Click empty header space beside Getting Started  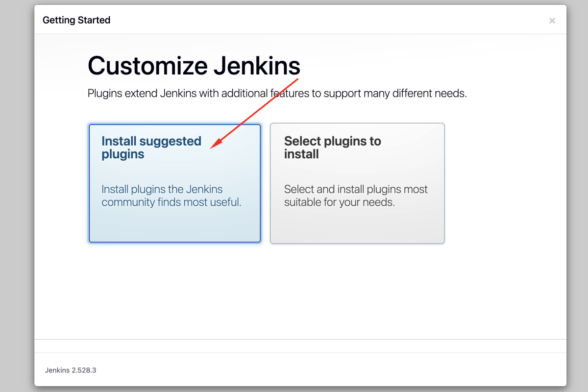[318, 20]
